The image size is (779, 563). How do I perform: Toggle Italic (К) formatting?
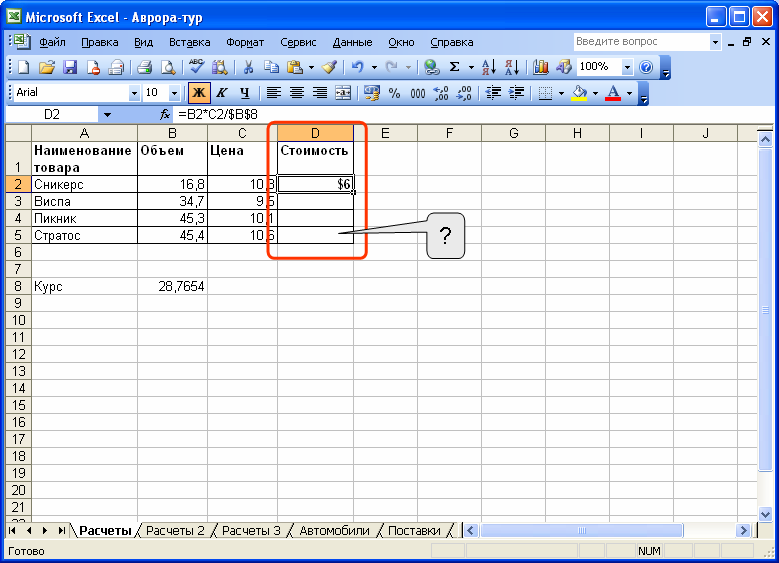pyautogui.click(x=222, y=93)
